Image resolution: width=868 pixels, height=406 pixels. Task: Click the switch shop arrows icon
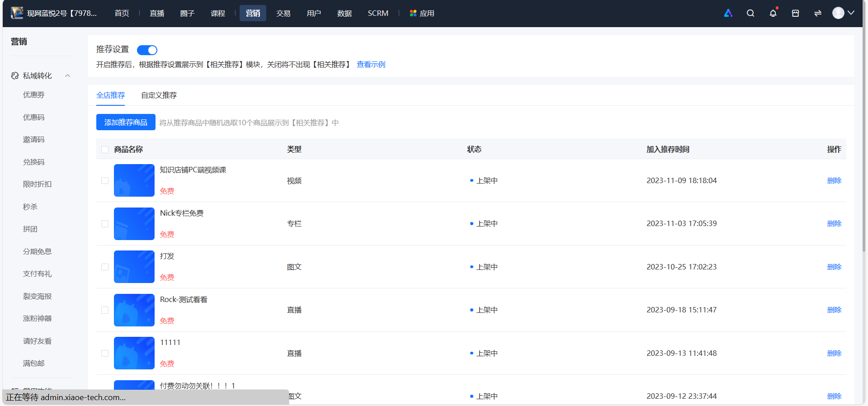click(818, 13)
